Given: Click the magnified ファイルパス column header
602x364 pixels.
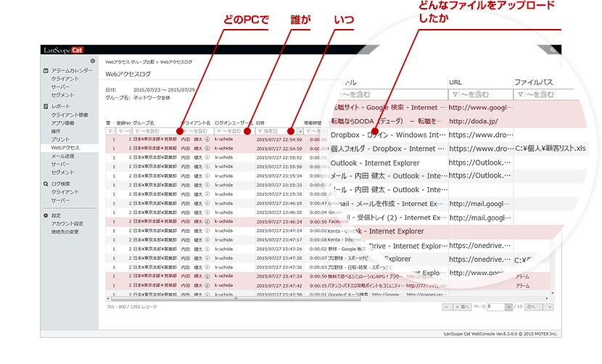Looking at the screenshot, I should (x=533, y=82).
